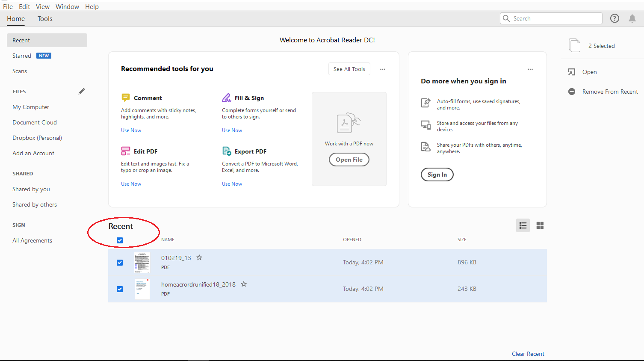Open the Recommended tools more options menu
Screen dimensions: 644x361
tap(383, 69)
